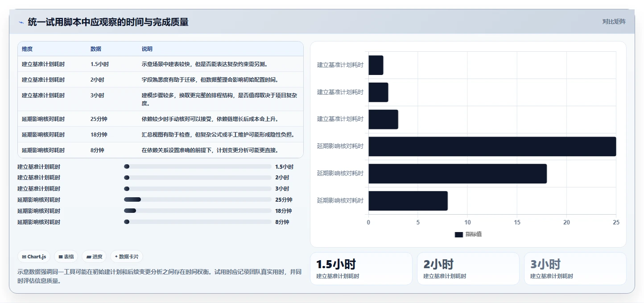644x303 pixels.
Task: Open the 1.5小时 data card
Action: [361, 269]
